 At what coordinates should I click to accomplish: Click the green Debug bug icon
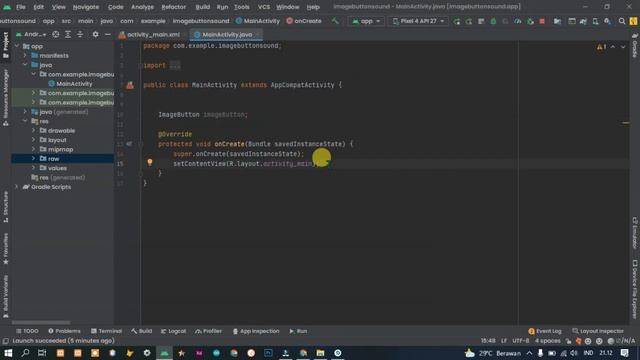pyautogui.click(x=493, y=21)
